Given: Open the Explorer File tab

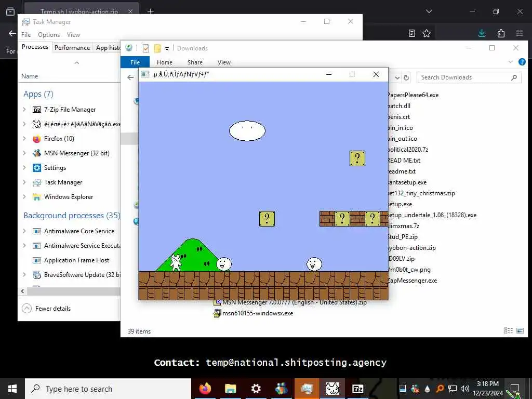Looking at the screenshot, I should 135,62.
